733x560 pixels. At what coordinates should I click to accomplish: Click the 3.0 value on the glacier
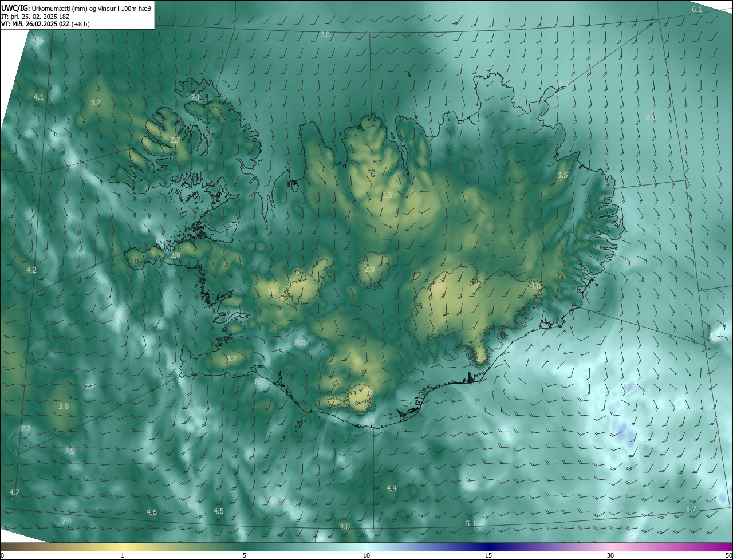(x=535, y=286)
